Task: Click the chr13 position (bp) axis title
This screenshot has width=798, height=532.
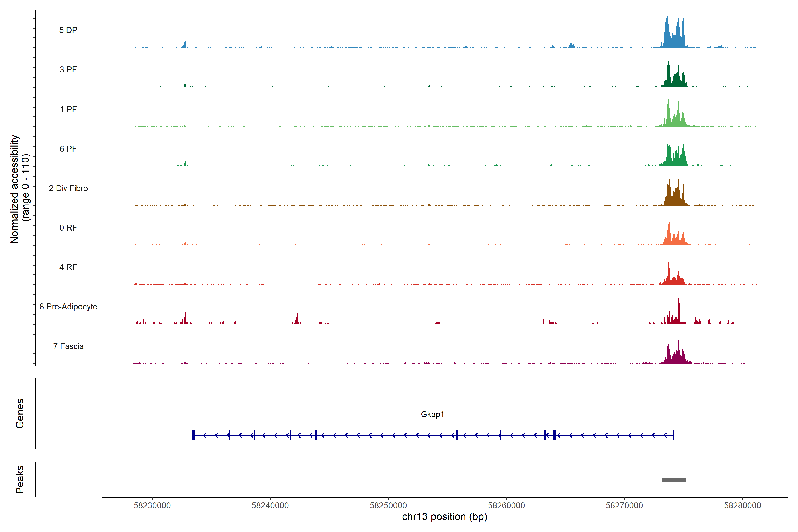Action: tap(444, 517)
